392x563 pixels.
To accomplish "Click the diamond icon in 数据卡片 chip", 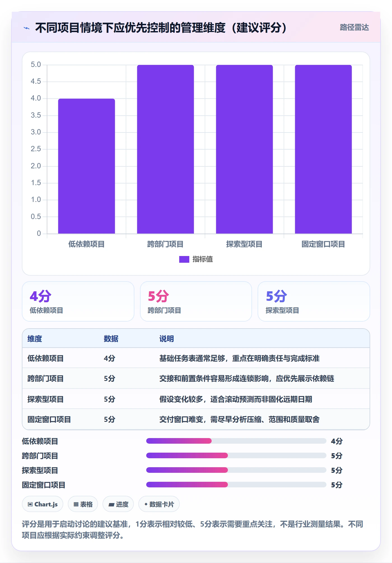I will (x=146, y=504).
